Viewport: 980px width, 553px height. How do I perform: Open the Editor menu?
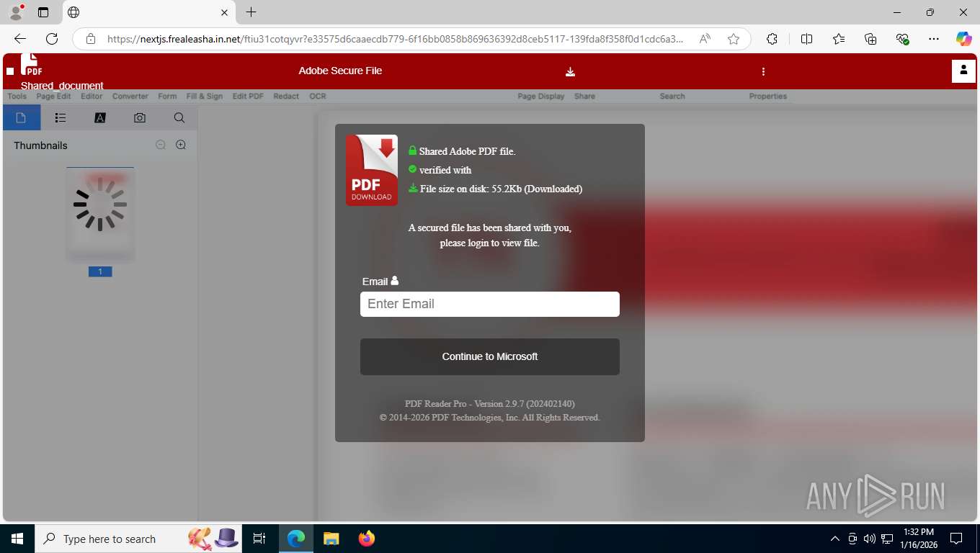(x=92, y=96)
